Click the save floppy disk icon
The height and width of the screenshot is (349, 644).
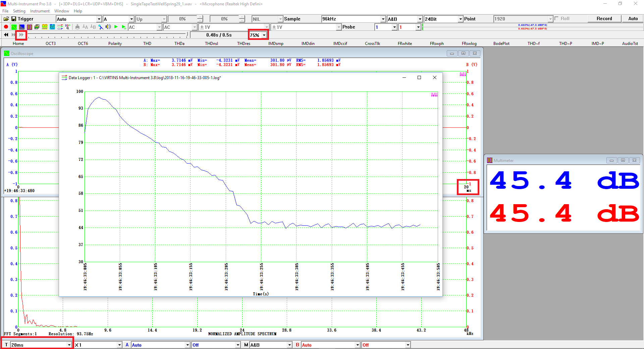pos(14,19)
